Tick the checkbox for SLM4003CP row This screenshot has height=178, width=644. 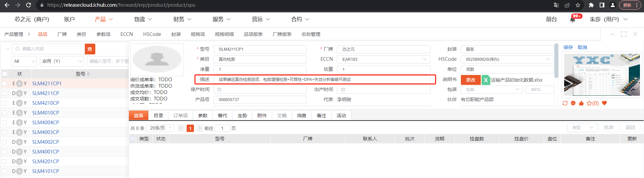click(x=5, y=132)
